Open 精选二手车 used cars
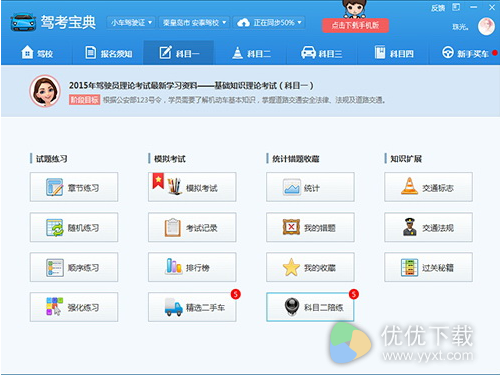Screen dimensions: 500x377 192,307
